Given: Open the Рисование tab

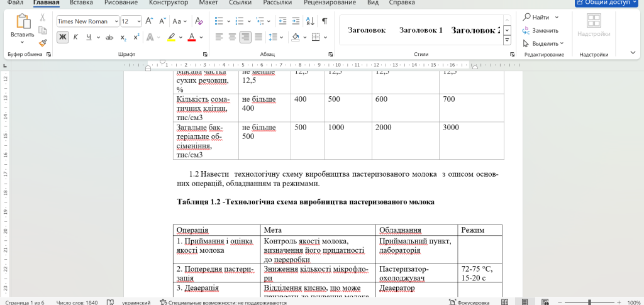Looking at the screenshot, I should pos(121,3).
